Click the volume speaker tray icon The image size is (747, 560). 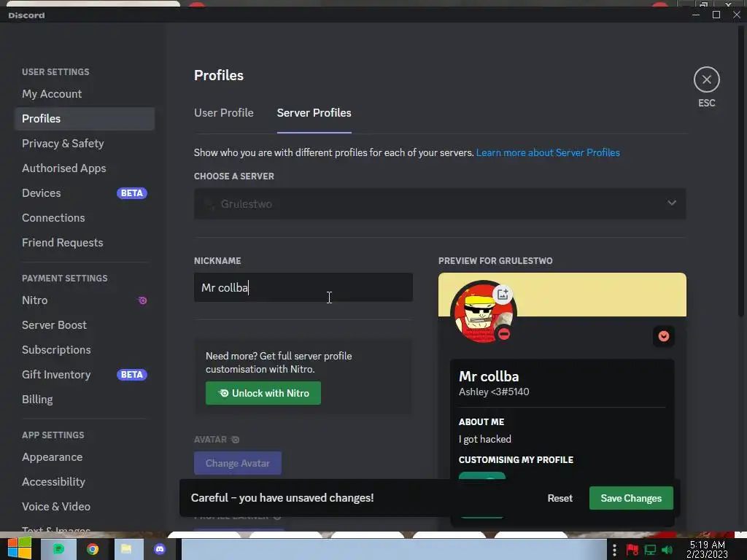(667, 550)
